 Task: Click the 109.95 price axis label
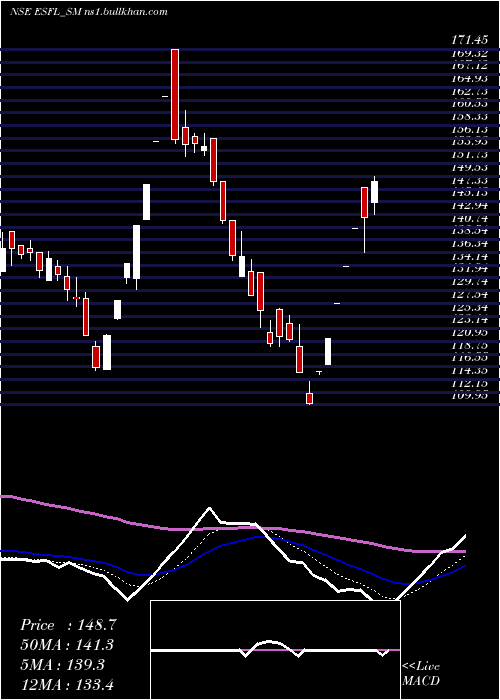pyautogui.click(x=470, y=396)
